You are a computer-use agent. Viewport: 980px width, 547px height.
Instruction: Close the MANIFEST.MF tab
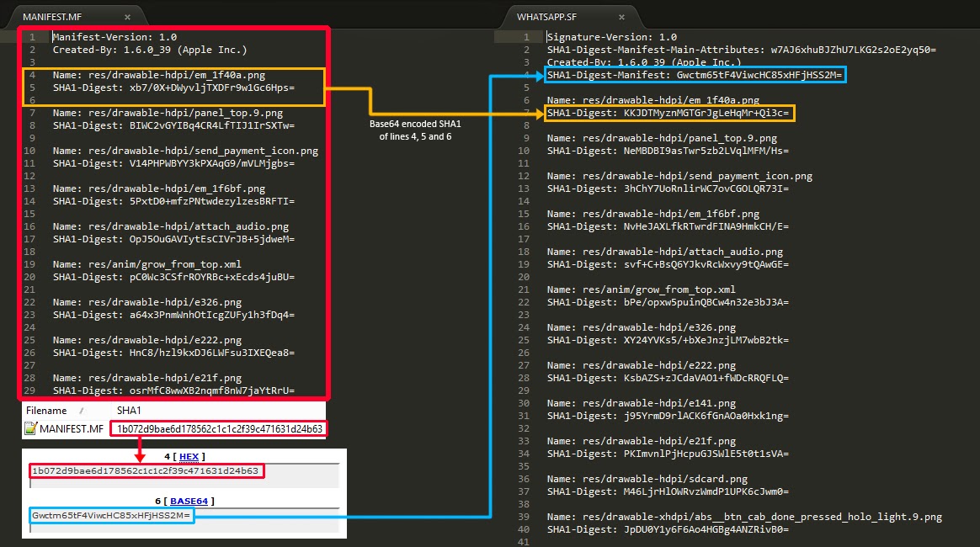coord(127,18)
